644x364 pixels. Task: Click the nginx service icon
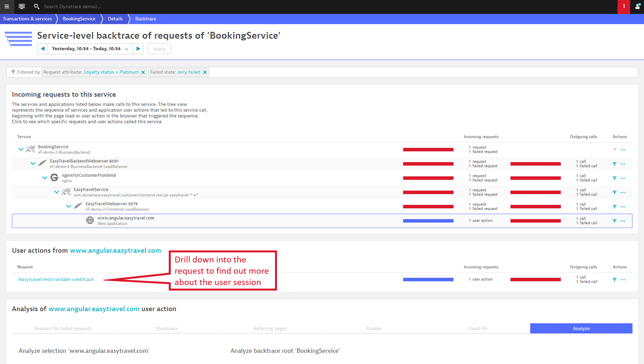54,178
